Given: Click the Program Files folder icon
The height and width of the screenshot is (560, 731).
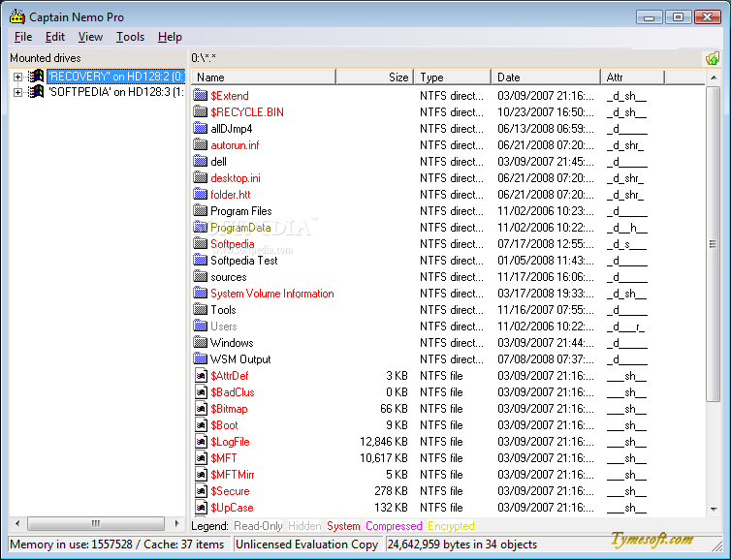Looking at the screenshot, I should click(x=201, y=210).
